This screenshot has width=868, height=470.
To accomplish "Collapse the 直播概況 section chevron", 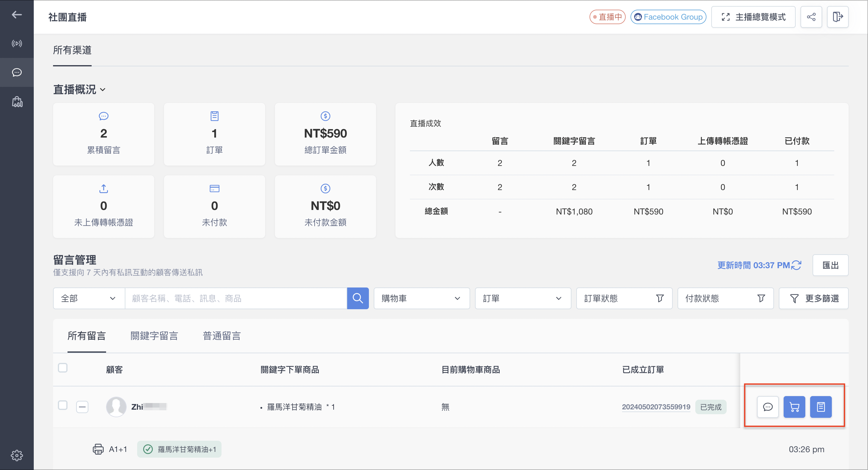I will click(x=103, y=90).
